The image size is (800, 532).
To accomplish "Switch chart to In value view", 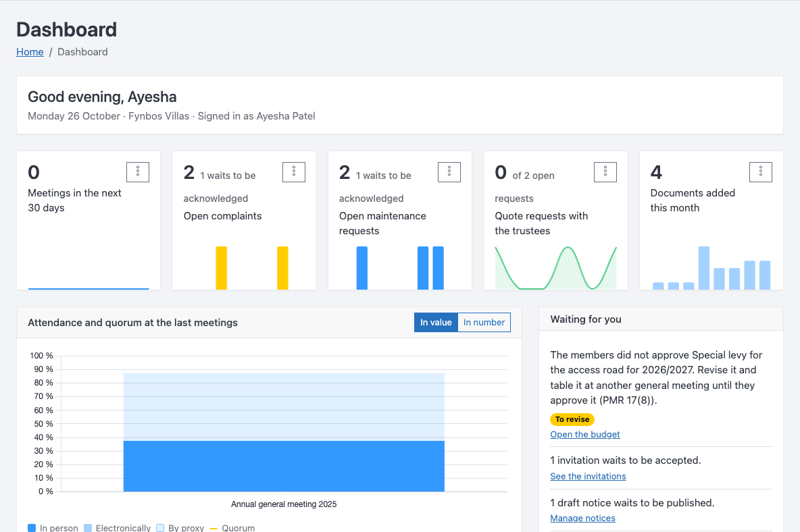I will [436, 323].
